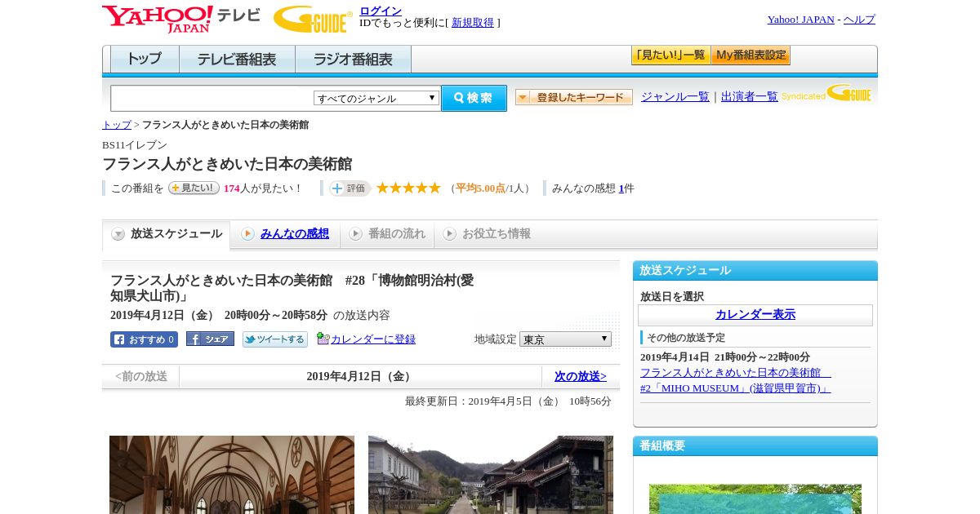Click the calendar icon before カレンダーに登録

coord(323,339)
